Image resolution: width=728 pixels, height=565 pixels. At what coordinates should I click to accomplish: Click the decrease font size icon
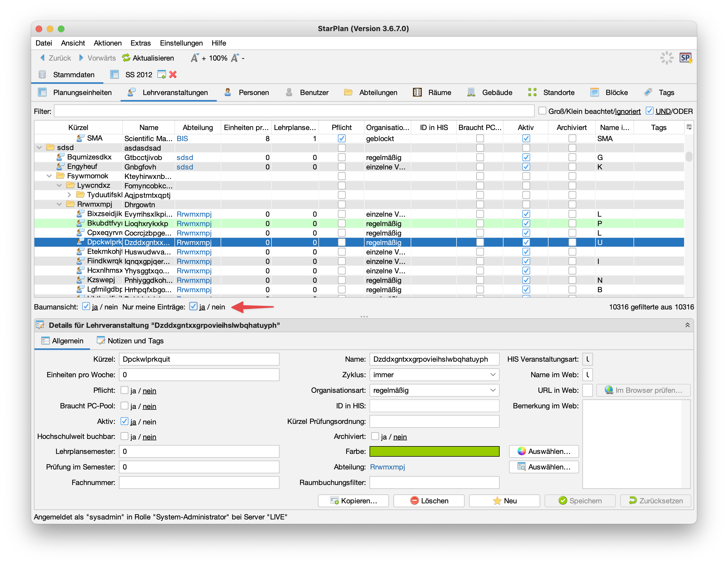235,58
